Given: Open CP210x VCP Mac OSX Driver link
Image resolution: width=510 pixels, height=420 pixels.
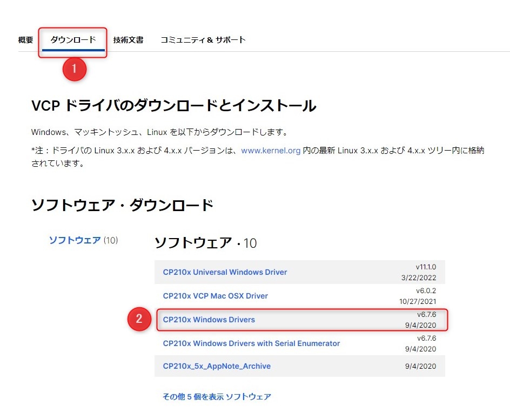Looking at the screenshot, I should coord(215,296).
